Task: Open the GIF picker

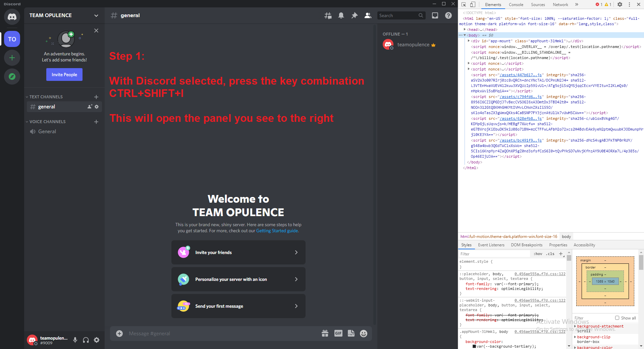Action: click(x=338, y=333)
